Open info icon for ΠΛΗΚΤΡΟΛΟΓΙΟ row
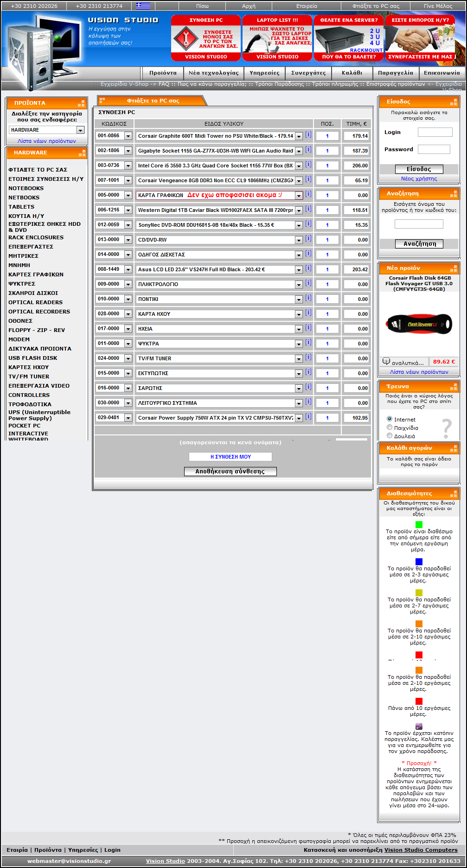 [308, 283]
